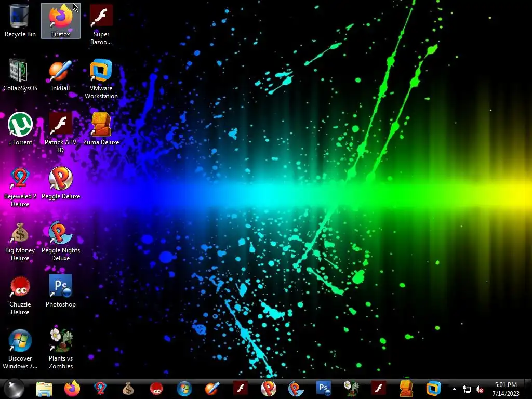
Task: Click the Chuzzle Deluxe desktop shortcut
Action: pyautogui.click(x=20, y=295)
